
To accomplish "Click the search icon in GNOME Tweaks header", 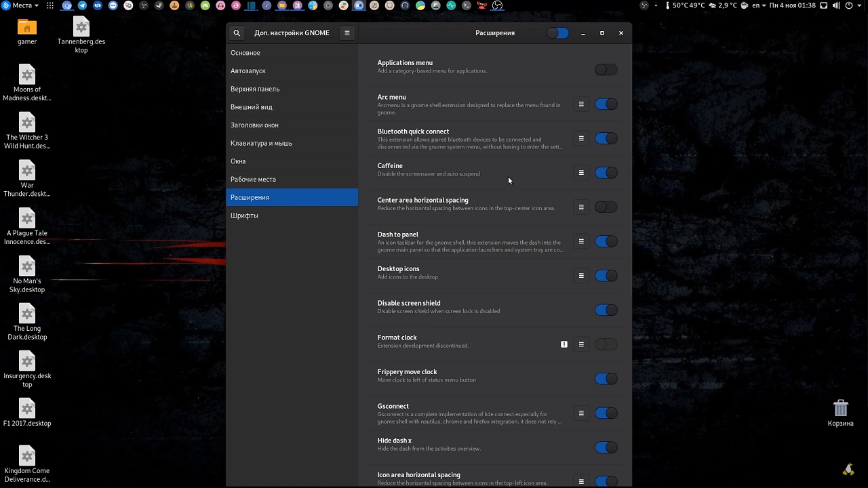I will click(x=237, y=33).
